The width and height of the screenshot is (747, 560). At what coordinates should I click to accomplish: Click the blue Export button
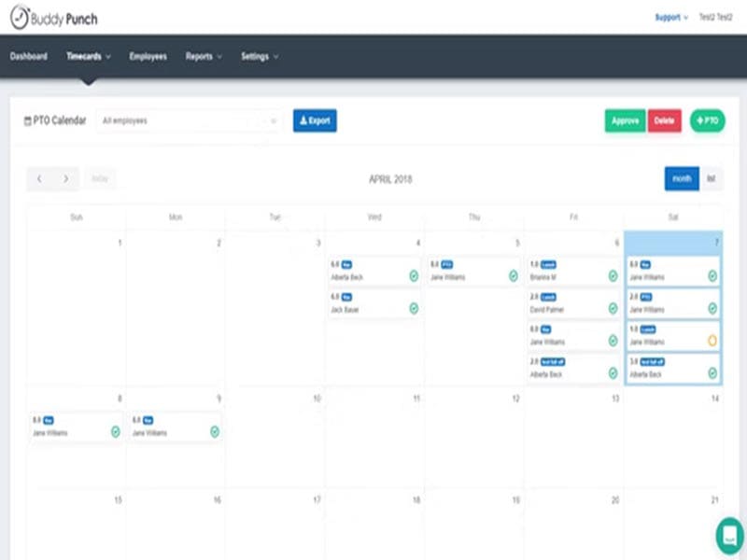(x=315, y=120)
